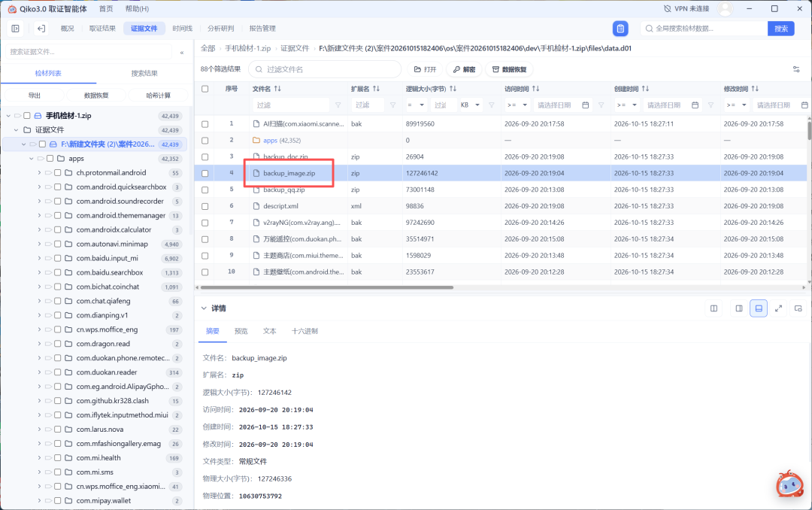Click the 导出 button in left panel
Image resolution: width=812 pixels, height=510 pixels.
click(x=34, y=96)
